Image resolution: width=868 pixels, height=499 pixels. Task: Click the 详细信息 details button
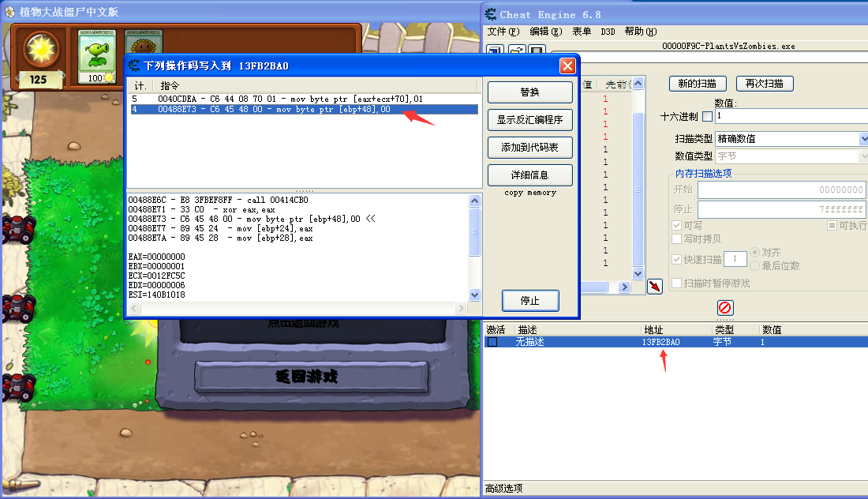[529, 175]
